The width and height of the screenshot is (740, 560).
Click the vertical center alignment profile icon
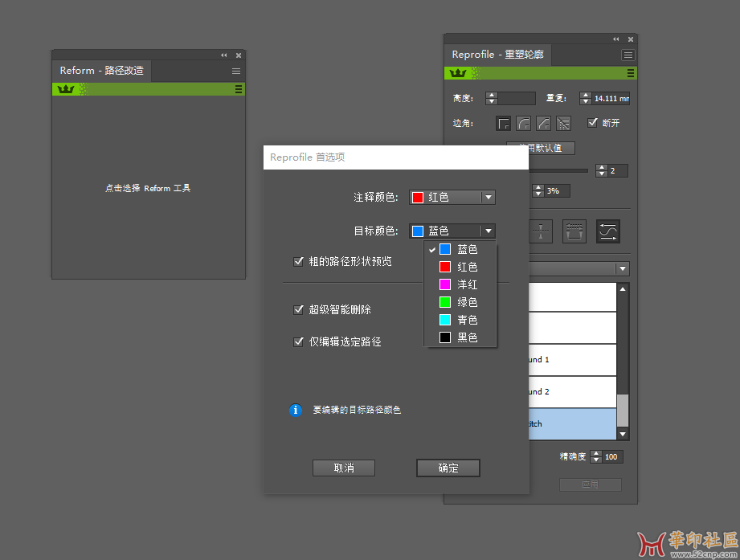[541, 231]
